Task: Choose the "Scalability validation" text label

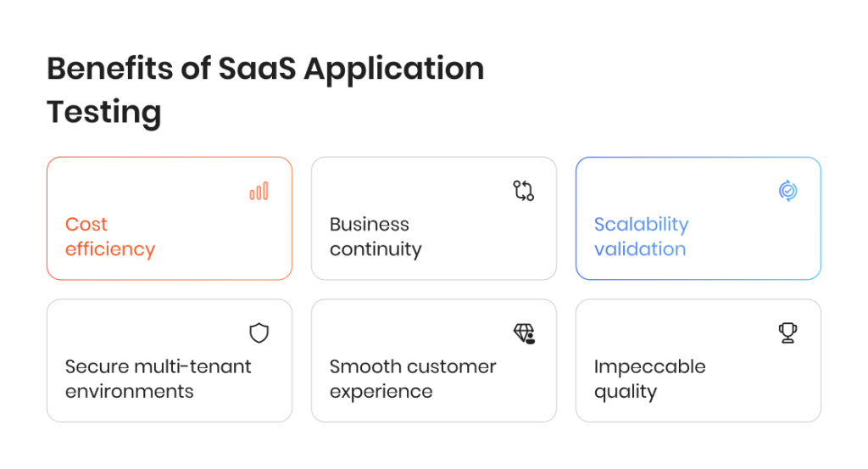Action: click(x=641, y=237)
